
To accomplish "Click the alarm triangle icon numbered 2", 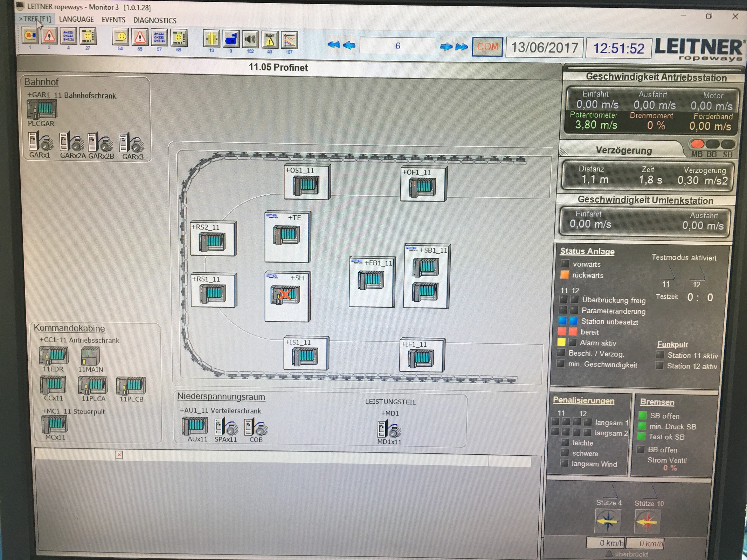I will click(49, 36).
